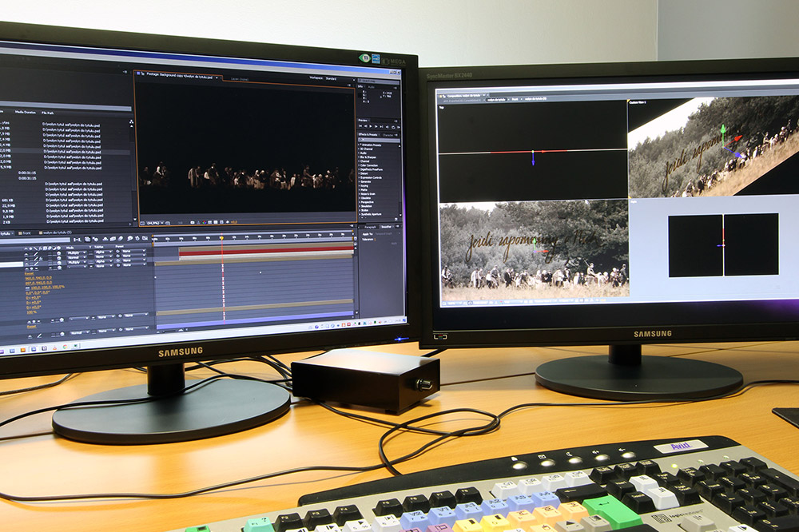The width and height of the screenshot is (799, 532).
Task: Select the 'front' timeline tab
Action: point(26,233)
